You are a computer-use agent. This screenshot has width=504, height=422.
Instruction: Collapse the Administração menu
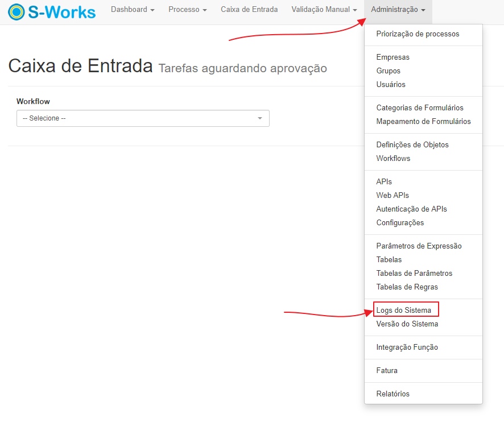click(398, 10)
